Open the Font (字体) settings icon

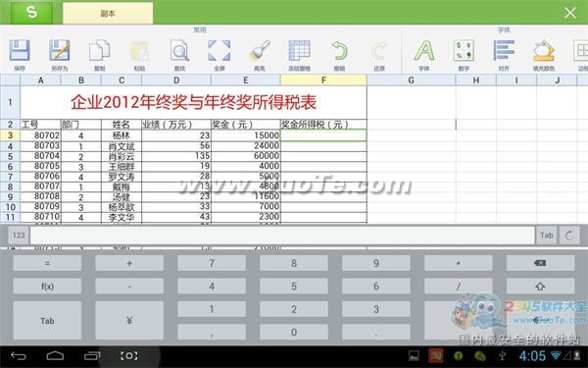click(x=424, y=51)
